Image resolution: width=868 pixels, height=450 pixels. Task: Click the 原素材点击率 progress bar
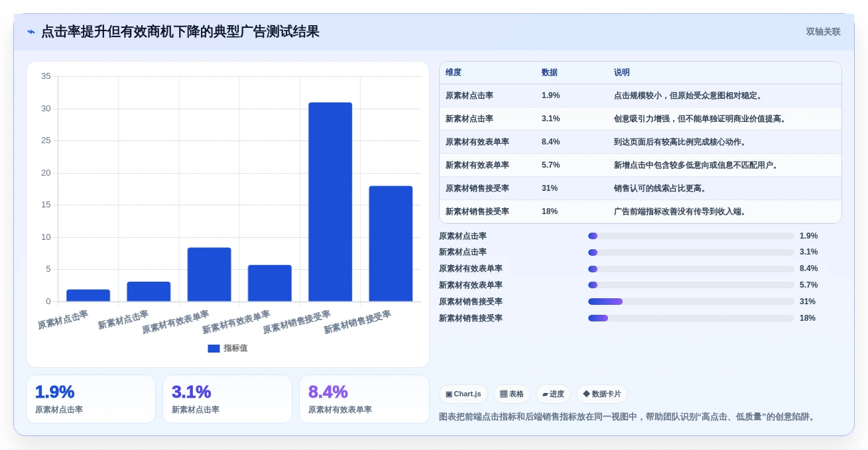[x=691, y=236]
